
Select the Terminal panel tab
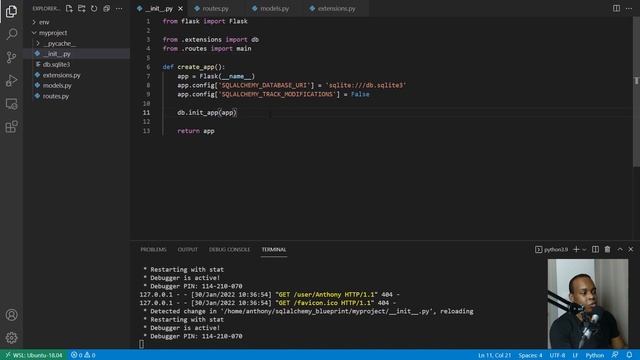click(274, 249)
